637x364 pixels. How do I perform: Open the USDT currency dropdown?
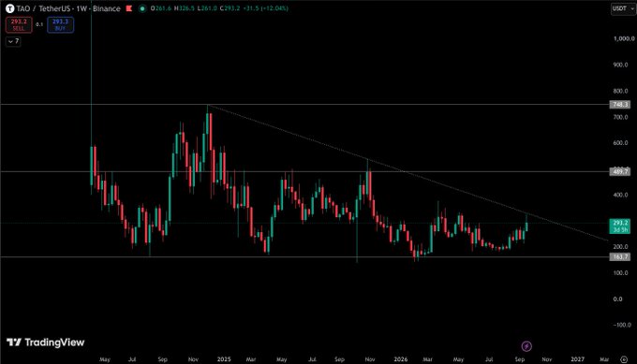pos(623,8)
